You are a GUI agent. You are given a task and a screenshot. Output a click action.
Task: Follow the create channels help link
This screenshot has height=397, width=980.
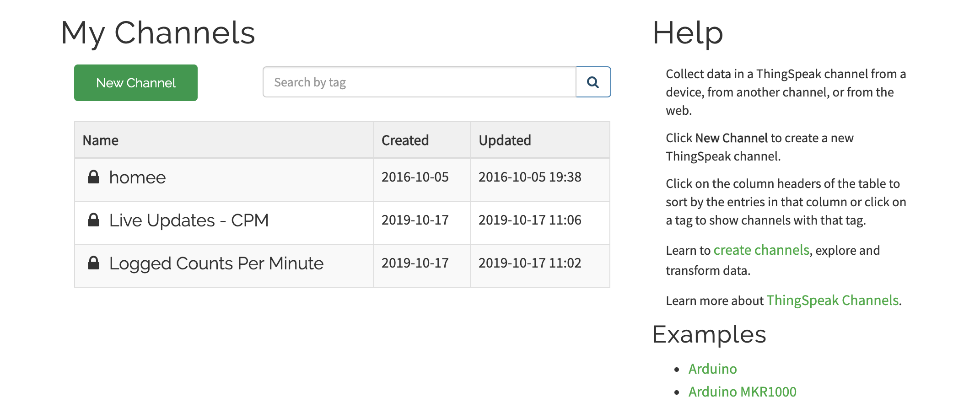(x=761, y=250)
